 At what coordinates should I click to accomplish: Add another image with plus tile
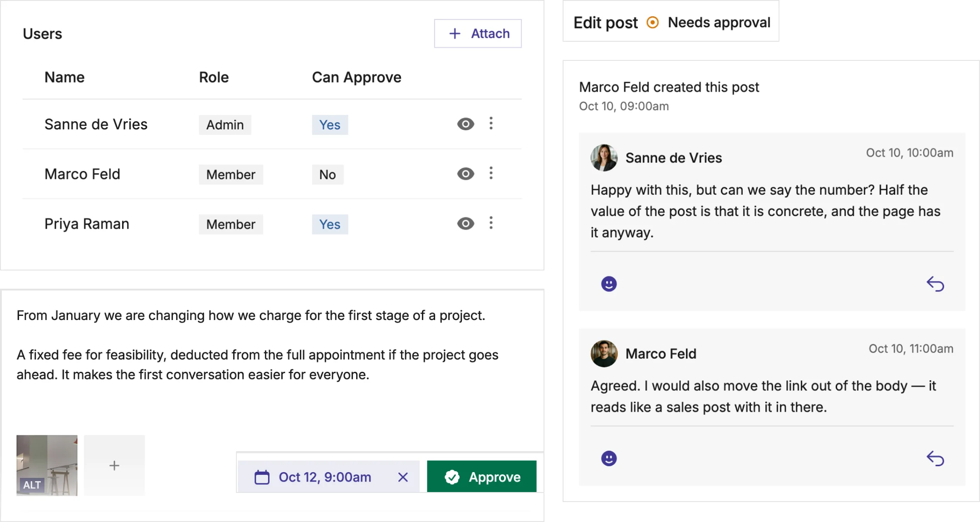[x=114, y=465]
